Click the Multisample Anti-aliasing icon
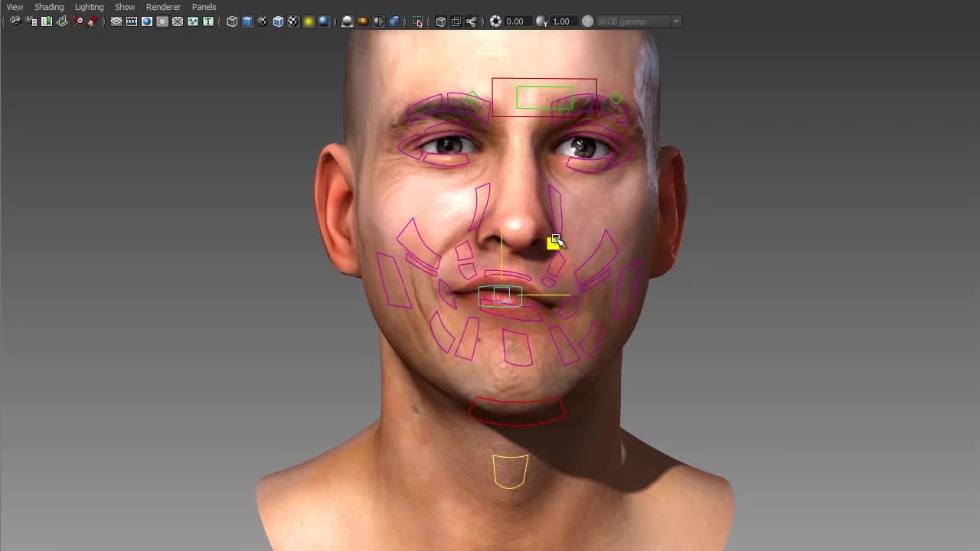 [378, 21]
